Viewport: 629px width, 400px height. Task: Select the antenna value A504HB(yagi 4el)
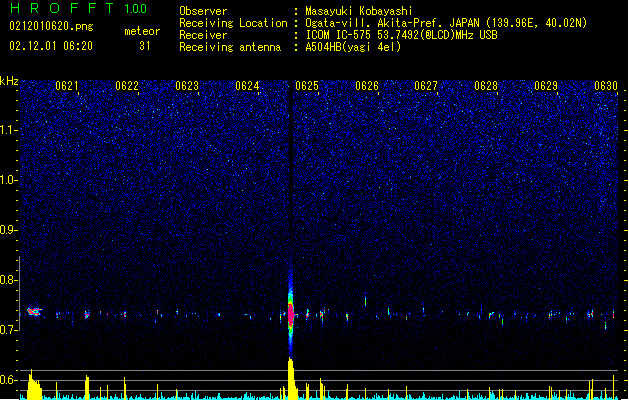coord(353,47)
